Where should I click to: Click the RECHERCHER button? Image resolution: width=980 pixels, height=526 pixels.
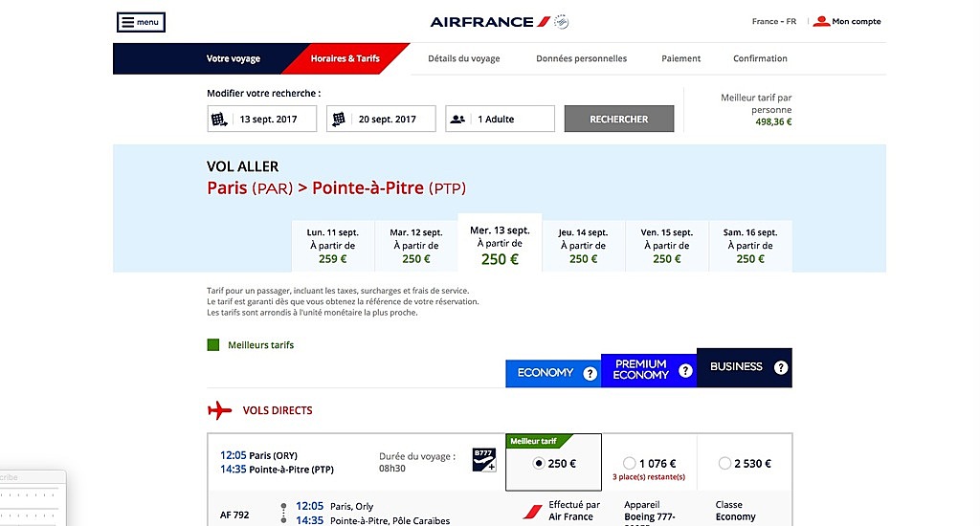tap(619, 119)
